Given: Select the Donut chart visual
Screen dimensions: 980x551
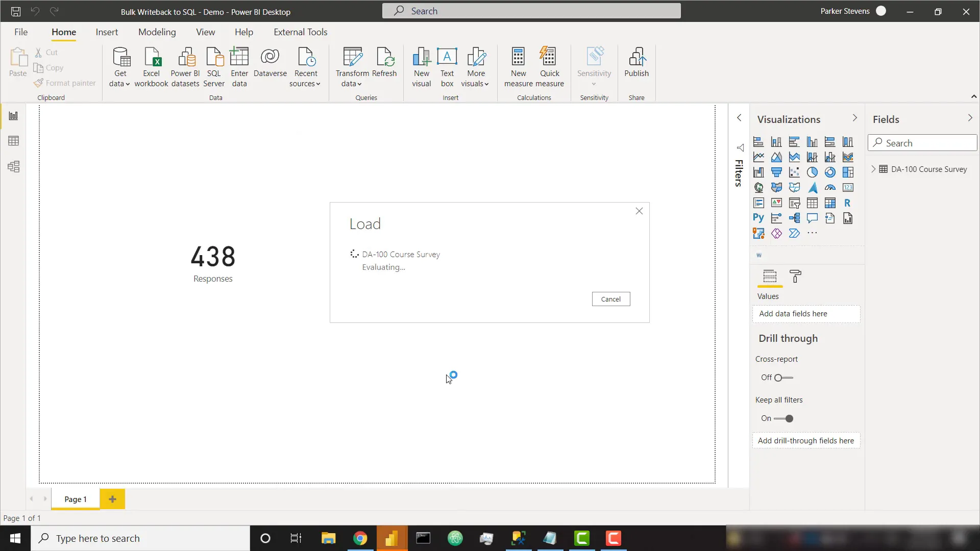Looking at the screenshot, I should click(x=830, y=172).
